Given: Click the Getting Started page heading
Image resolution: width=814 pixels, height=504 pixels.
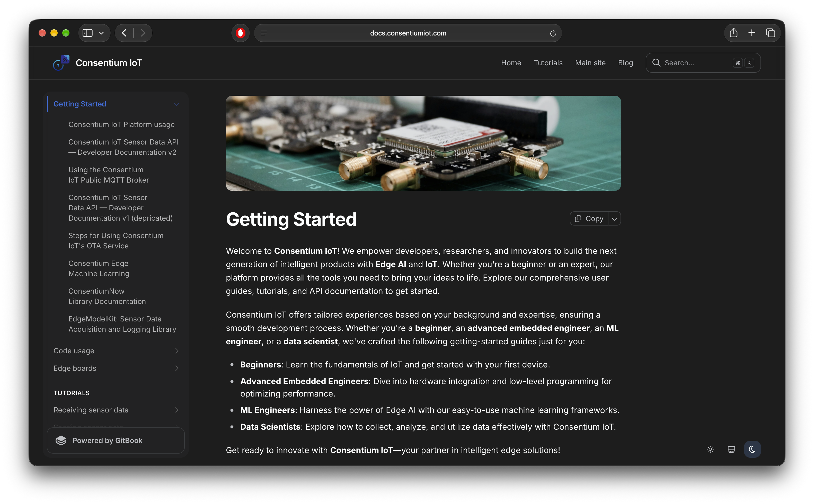Looking at the screenshot, I should click(x=291, y=219).
